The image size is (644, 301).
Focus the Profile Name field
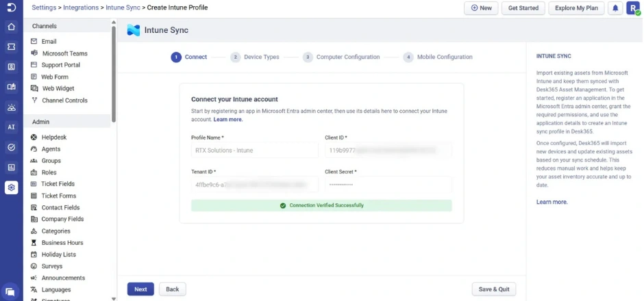click(x=255, y=150)
